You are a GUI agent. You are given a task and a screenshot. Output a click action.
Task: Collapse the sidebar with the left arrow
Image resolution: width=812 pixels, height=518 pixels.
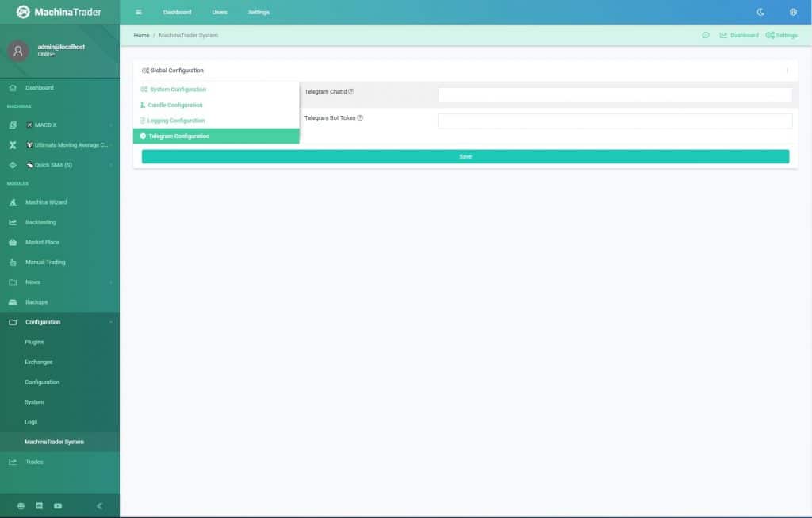pos(99,506)
